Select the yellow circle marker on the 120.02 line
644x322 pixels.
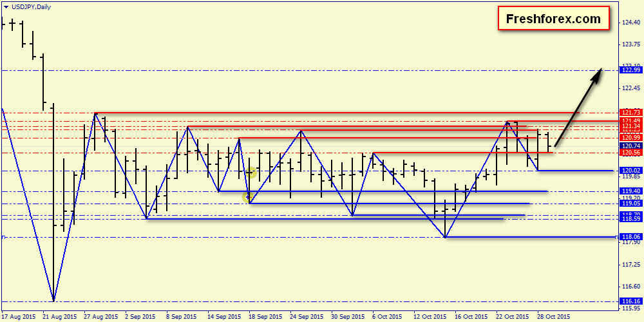click(x=252, y=173)
